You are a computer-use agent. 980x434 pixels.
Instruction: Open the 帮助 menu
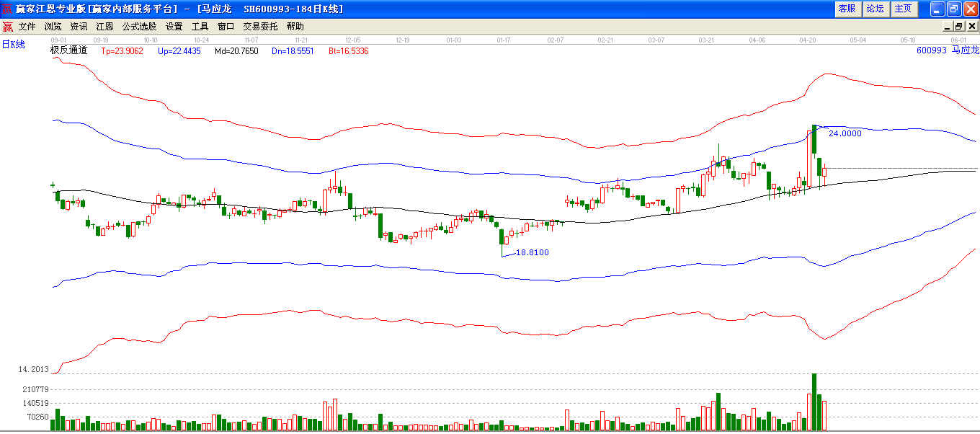point(295,27)
